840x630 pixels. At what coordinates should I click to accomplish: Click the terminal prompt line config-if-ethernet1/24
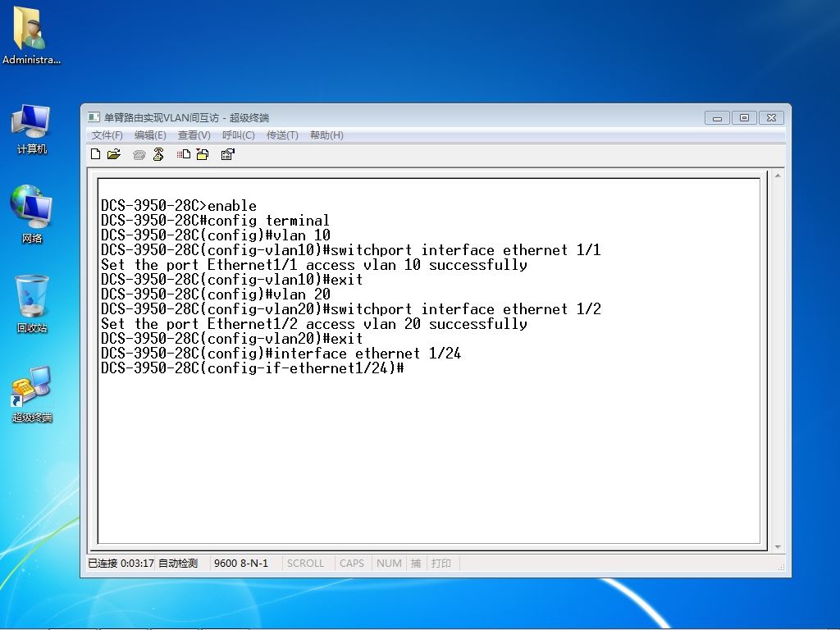point(253,368)
